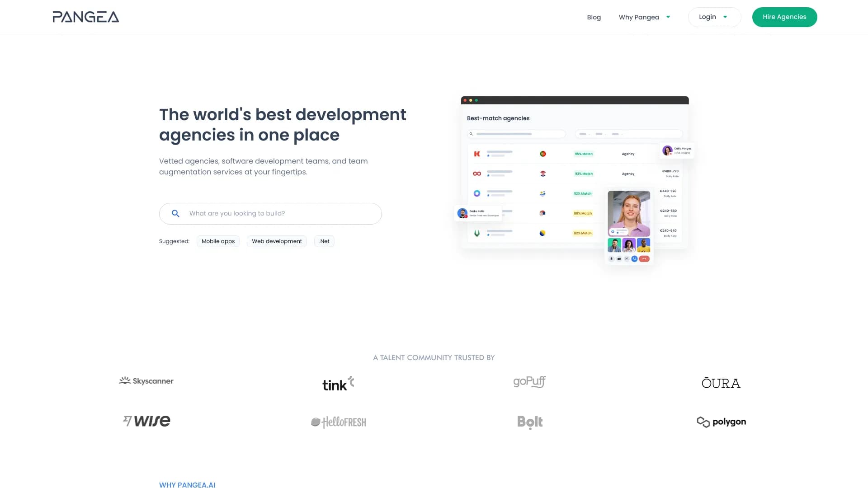Image resolution: width=868 pixels, height=488 pixels.
Task: Click the magnifier icon in the hero search bar
Action: point(175,213)
